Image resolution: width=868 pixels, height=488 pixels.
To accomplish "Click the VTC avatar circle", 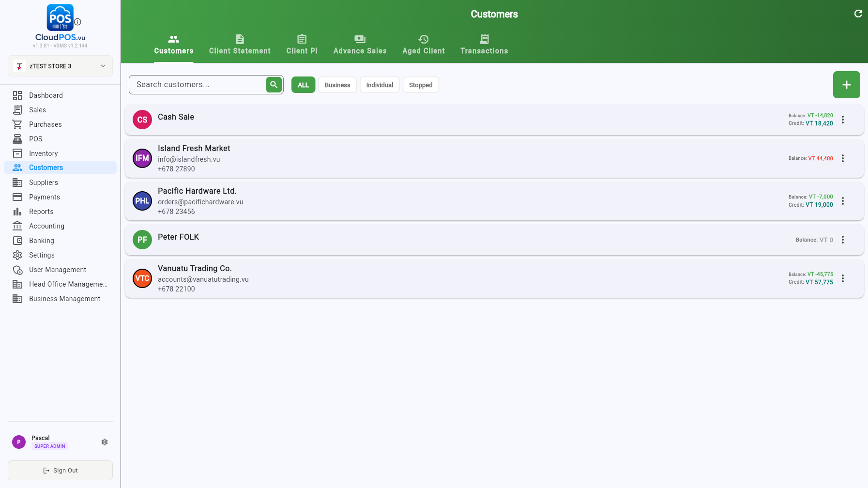I will (x=142, y=278).
